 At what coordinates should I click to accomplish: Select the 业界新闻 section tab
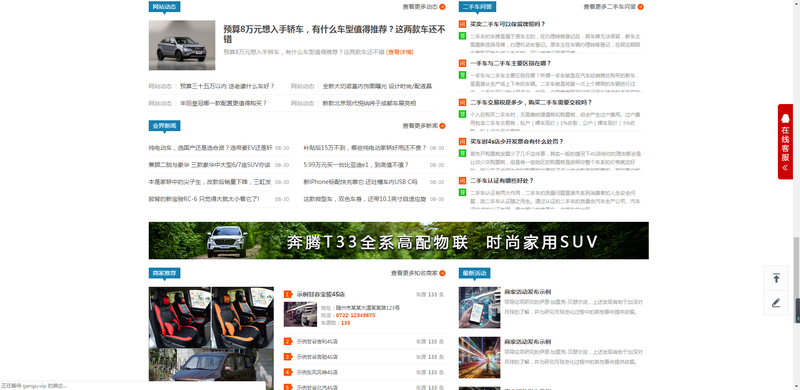tap(164, 126)
